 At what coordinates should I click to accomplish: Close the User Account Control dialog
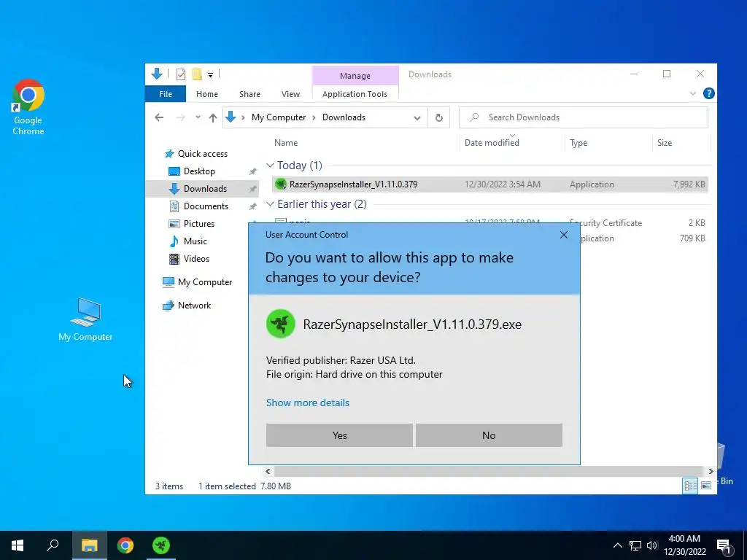tap(564, 235)
